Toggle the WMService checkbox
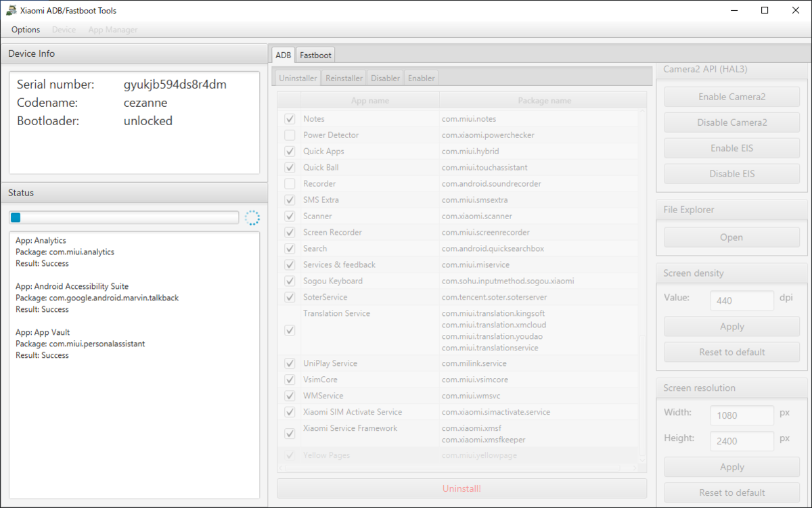Screen dimensions: 812x508 tap(290, 396)
